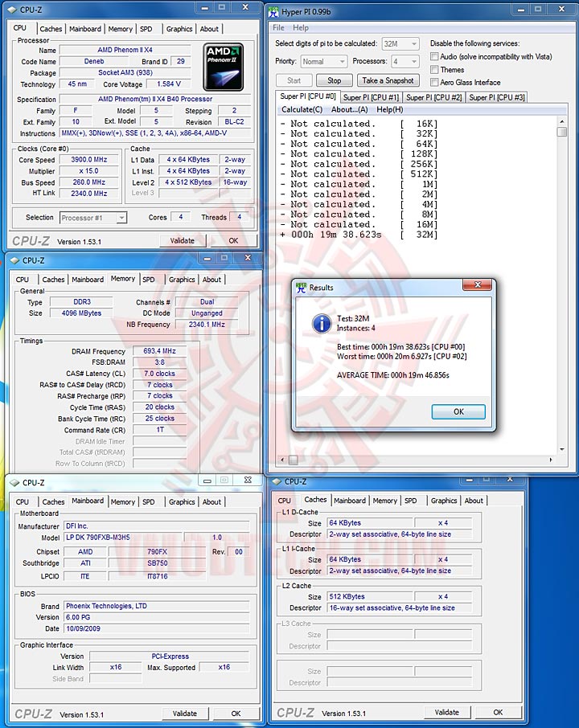
Task: Click the Mainboard CPU-Z window title icon
Action: point(14,482)
